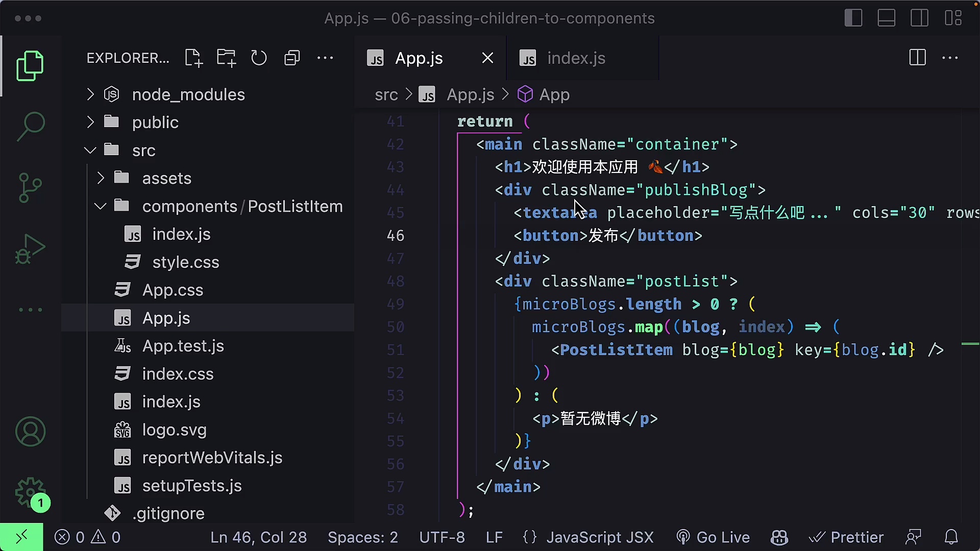Expand the assets folder
Image resolution: width=980 pixels, height=551 pixels.
[208, 178]
